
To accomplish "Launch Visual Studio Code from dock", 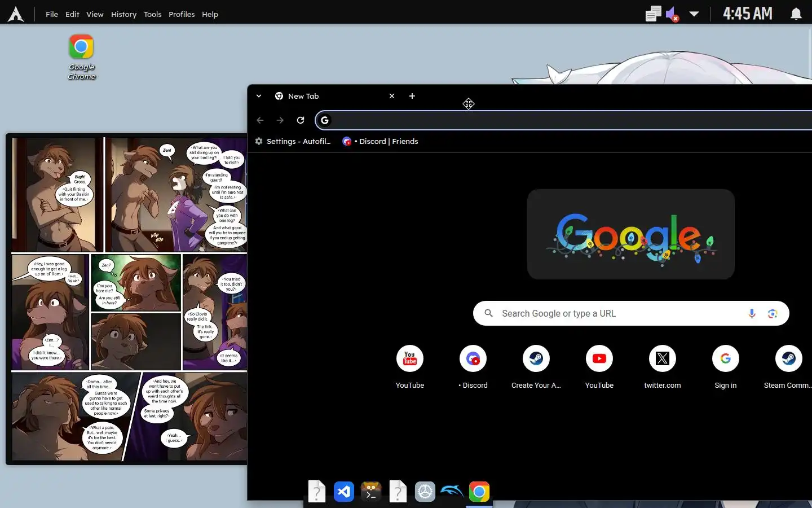I will click(x=344, y=492).
